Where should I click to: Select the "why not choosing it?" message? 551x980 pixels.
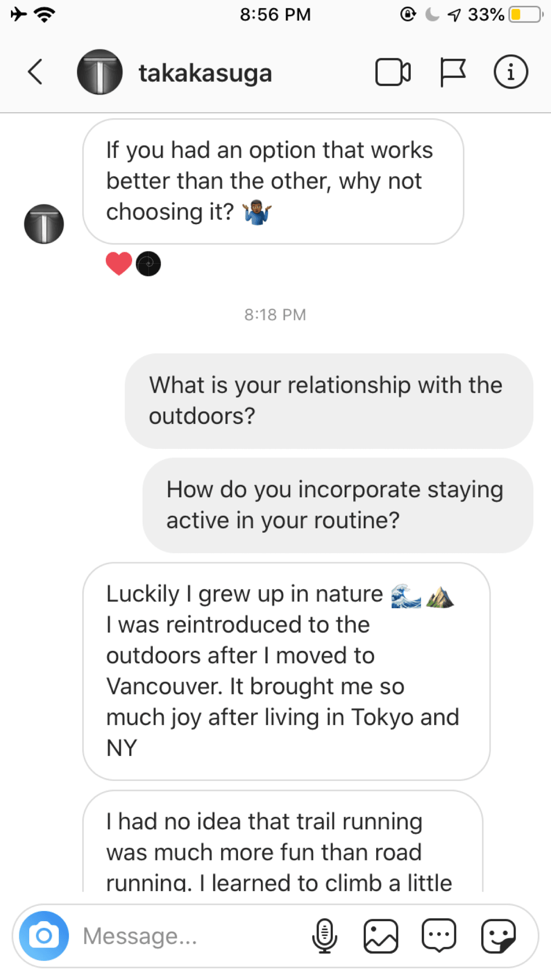[x=273, y=181]
